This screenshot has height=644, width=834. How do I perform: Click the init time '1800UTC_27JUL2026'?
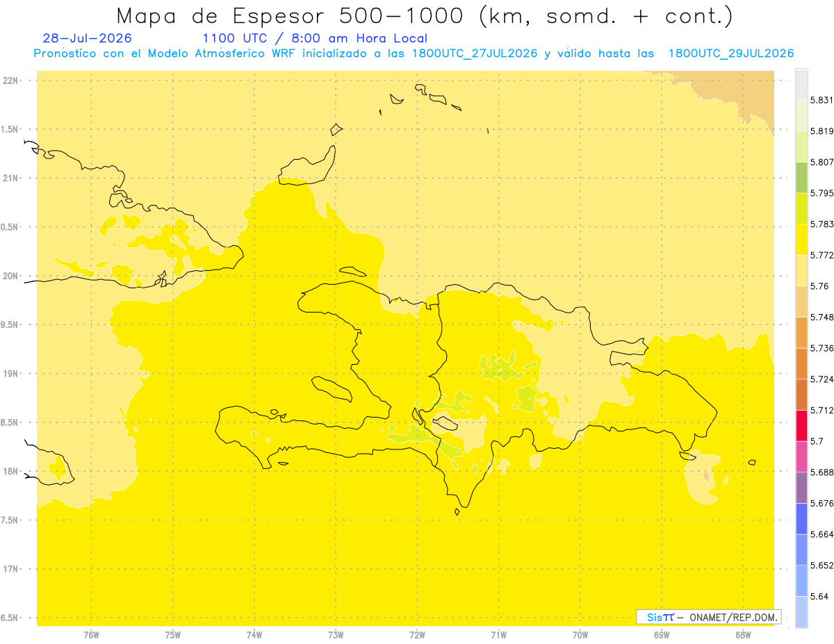[x=475, y=53]
